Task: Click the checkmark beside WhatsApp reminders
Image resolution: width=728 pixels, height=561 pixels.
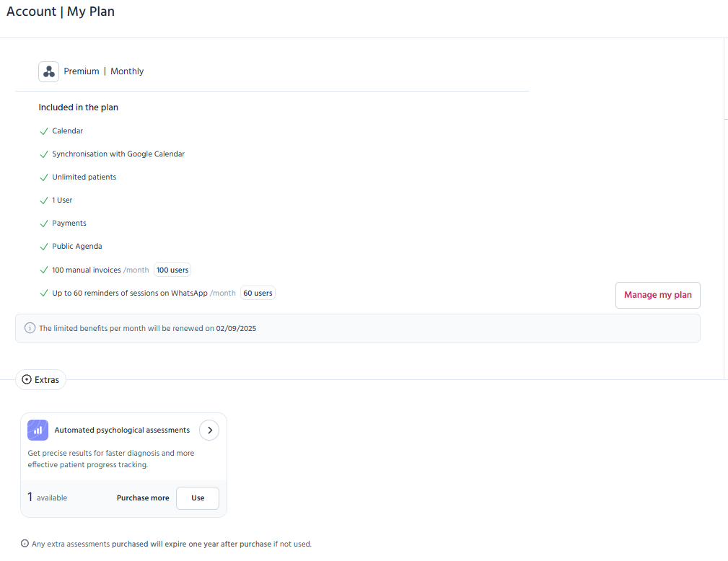Action: [x=44, y=293]
